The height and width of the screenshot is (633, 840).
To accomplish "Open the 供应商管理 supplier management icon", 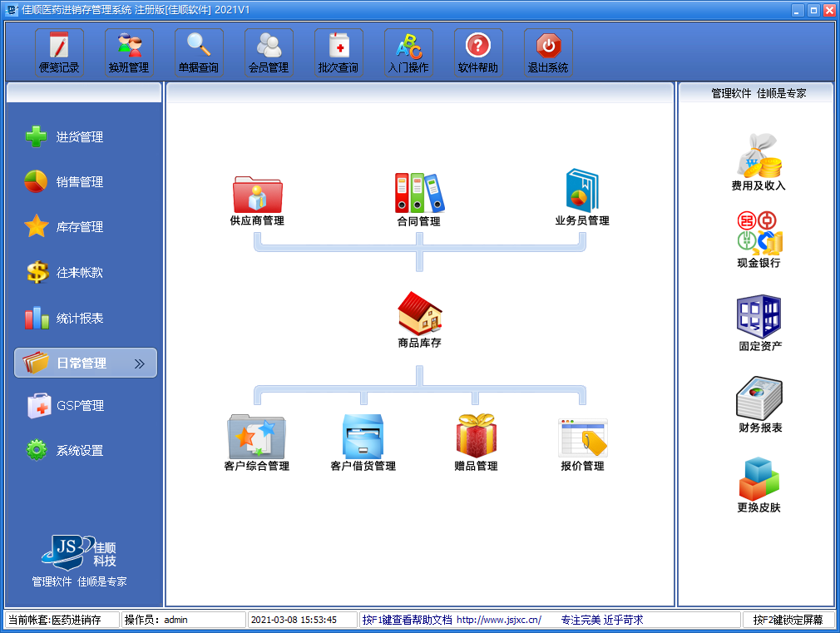I will (257, 195).
